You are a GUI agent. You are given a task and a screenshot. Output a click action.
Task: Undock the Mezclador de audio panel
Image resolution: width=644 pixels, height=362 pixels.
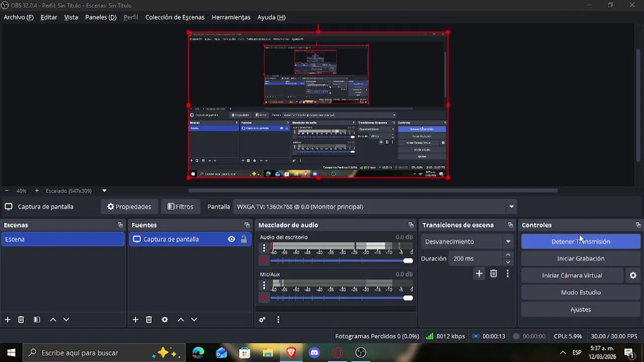coord(411,225)
